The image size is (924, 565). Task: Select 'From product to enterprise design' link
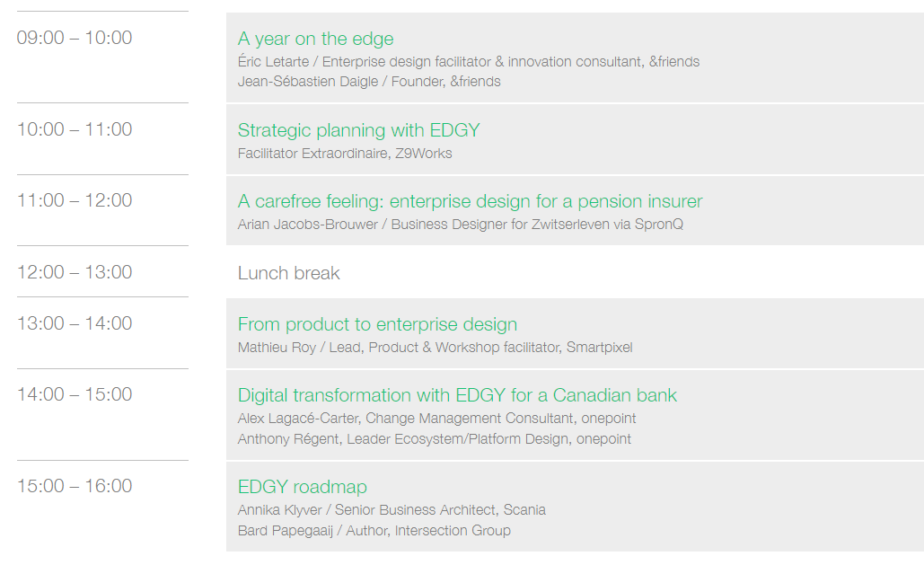click(x=377, y=324)
